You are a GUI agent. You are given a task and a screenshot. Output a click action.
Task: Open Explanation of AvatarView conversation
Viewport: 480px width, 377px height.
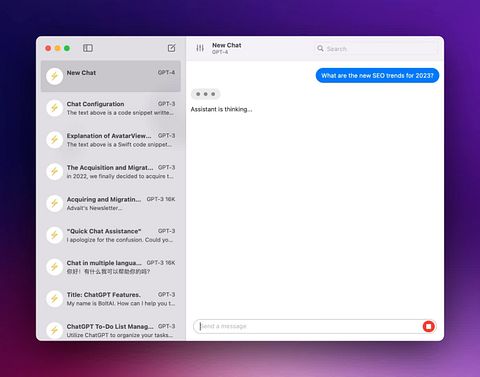pyautogui.click(x=111, y=140)
